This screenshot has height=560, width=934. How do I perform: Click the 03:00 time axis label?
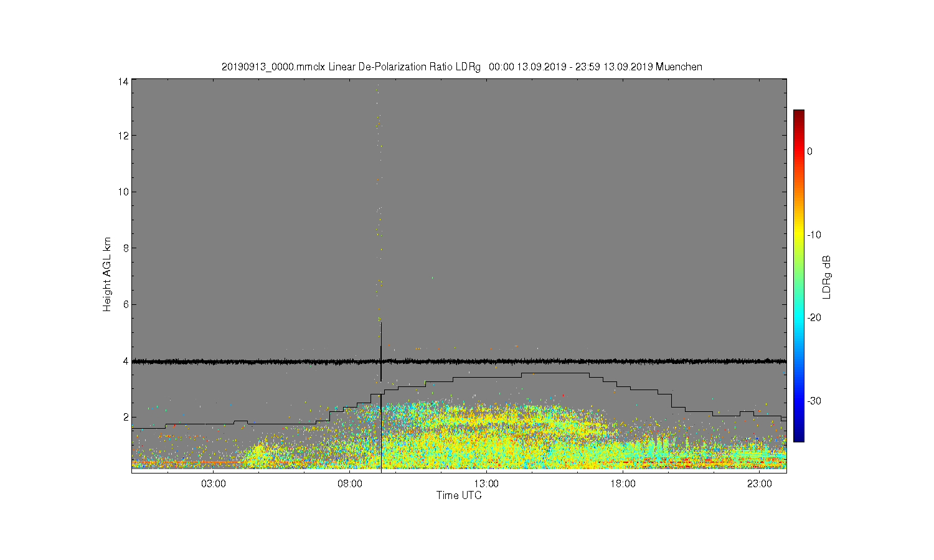pyautogui.click(x=214, y=483)
